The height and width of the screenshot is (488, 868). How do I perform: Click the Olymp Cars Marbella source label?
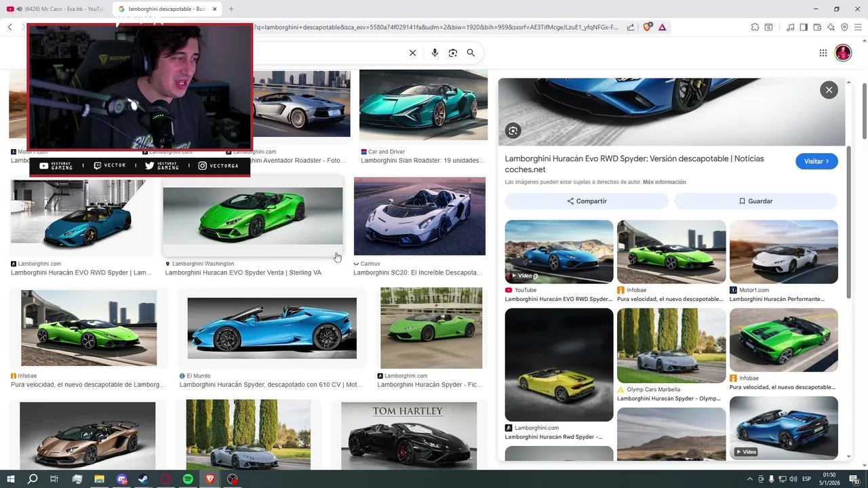click(x=653, y=390)
